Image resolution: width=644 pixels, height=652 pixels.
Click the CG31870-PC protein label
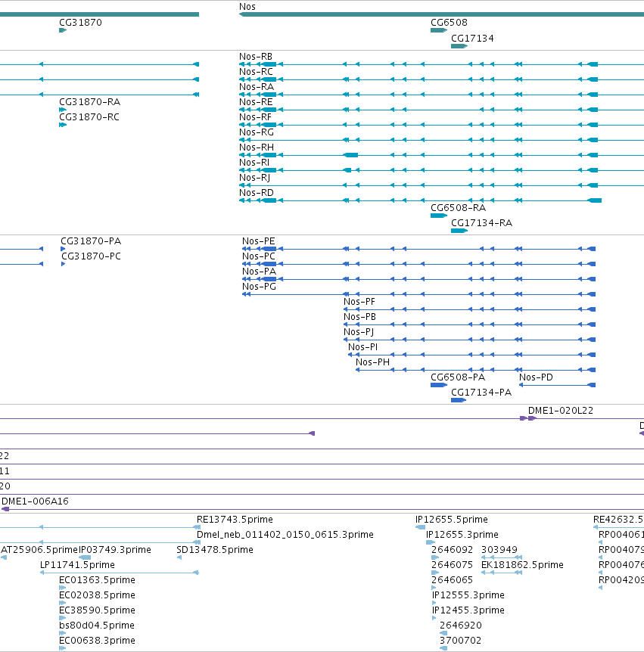91,256
